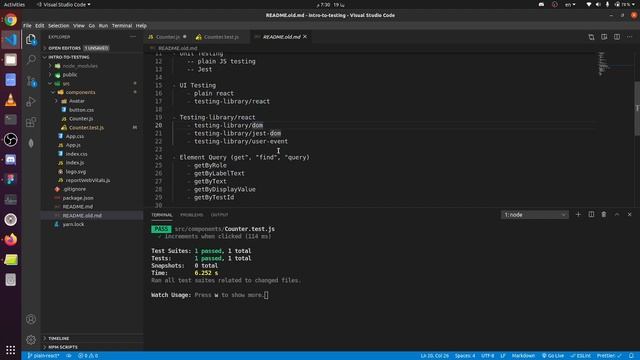Open App.js in the file tree
This screenshot has width=640, height=360.
(x=73, y=145)
